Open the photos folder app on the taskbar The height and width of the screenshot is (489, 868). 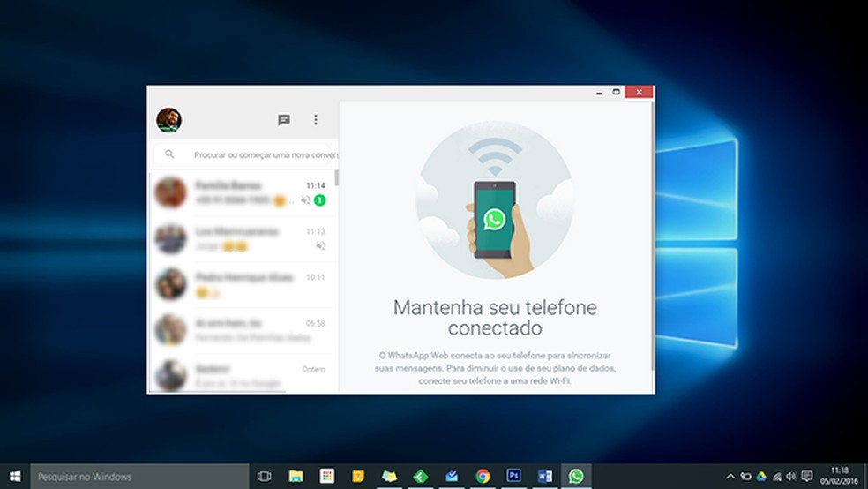coord(389,477)
